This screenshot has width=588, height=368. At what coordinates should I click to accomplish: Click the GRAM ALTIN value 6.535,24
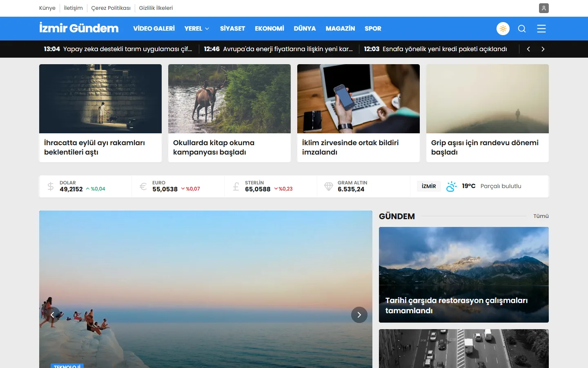tap(351, 189)
